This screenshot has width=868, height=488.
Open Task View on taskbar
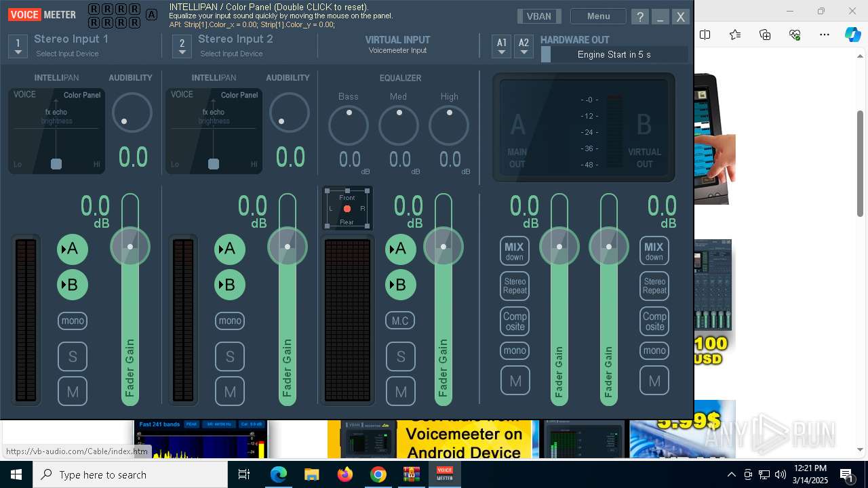click(245, 474)
